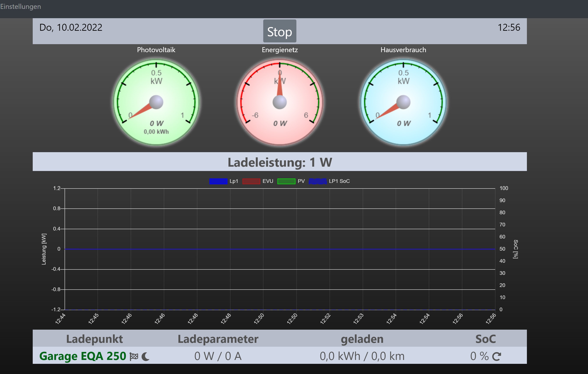Toggle LP1 SoC series in legend
The width and height of the screenshot is (588, 374).
pyautogui.click(x=318, y=181)
